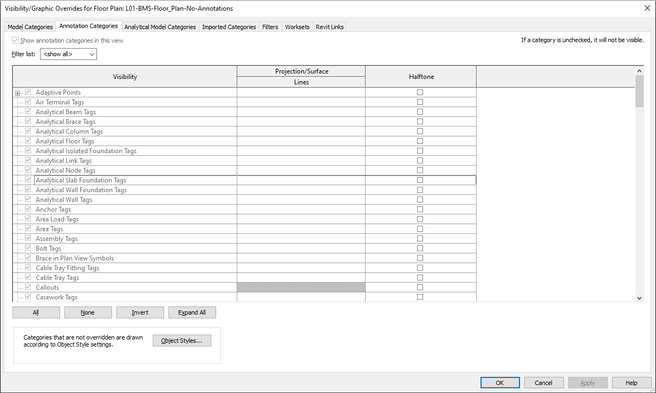The image size is (656, 393).
Task: Click the scrollbar down arrow
Action: coord(639,298)
